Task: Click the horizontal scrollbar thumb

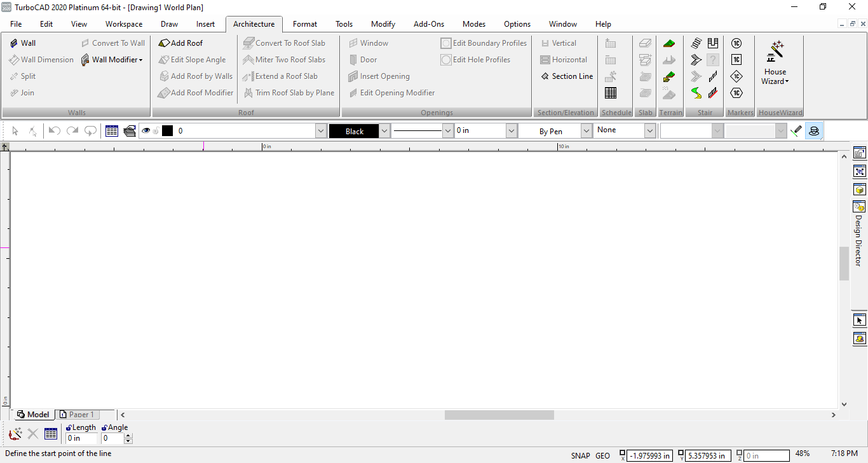Action: click(499, 415)
